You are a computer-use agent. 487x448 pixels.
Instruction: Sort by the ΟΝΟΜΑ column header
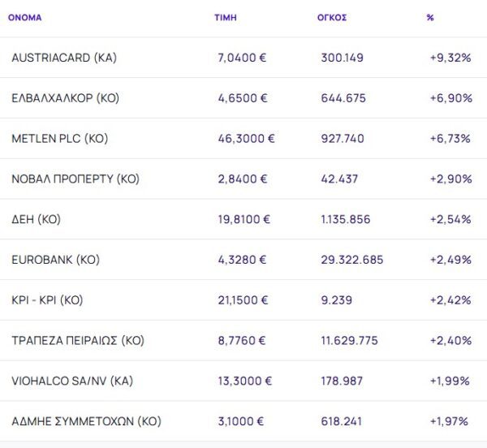24,17
